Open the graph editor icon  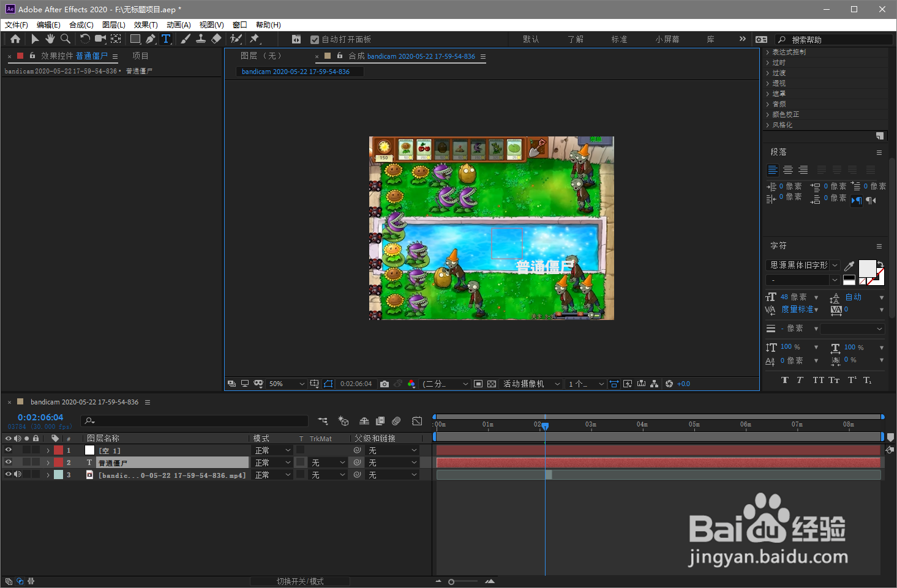[417, 421]
